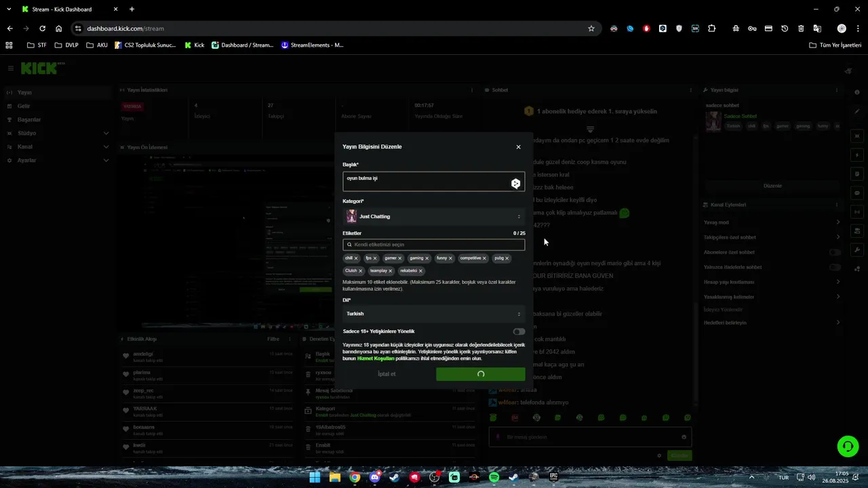Remove the teamplay tag
The image size is (868, 488).
[391, 271]
